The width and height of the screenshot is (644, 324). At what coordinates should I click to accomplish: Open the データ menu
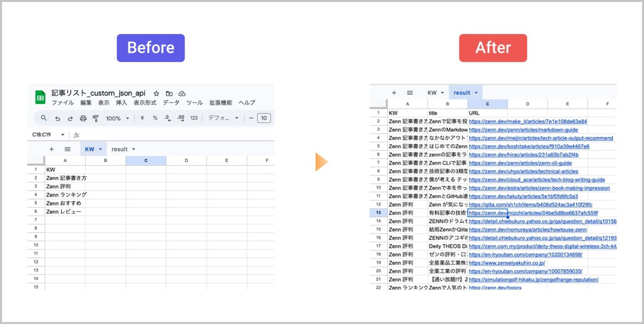coord(171,103)
